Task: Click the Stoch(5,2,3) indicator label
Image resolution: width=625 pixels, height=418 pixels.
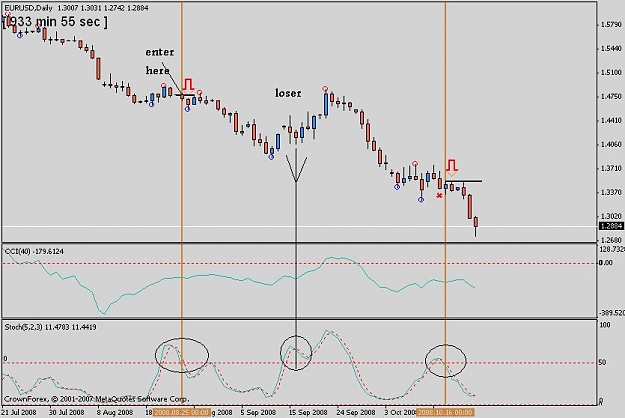Action: (x=50, y=327)
